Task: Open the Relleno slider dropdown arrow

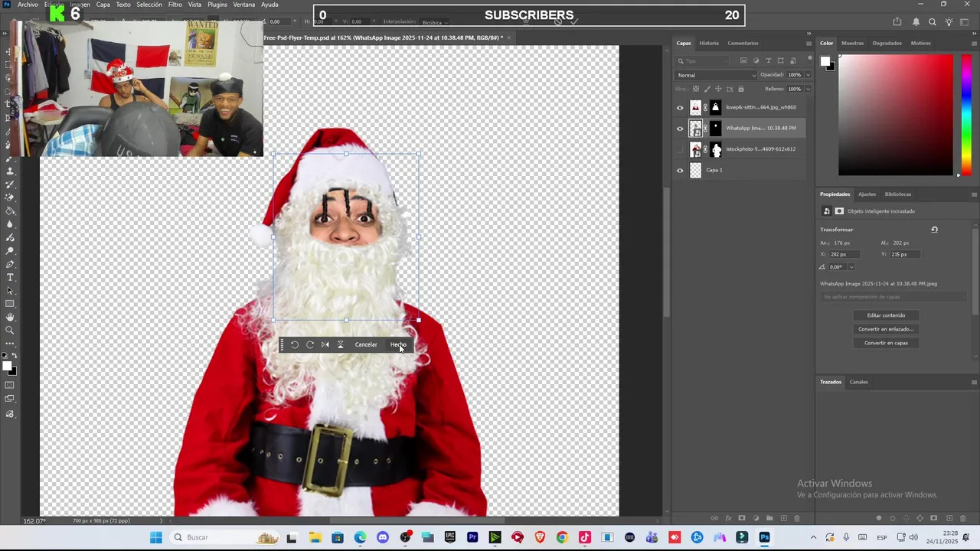Action: point(808,89)
